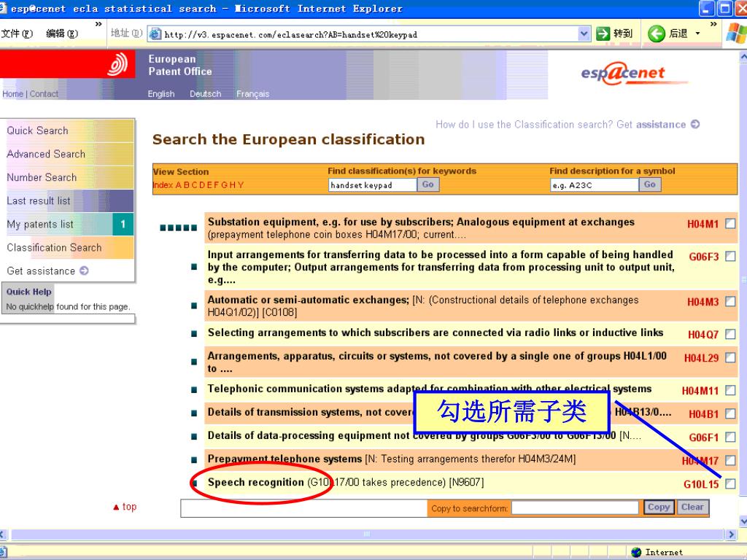Switch language to Deutsch
This screenshot has width=747, height=560.
coord(205,94)
